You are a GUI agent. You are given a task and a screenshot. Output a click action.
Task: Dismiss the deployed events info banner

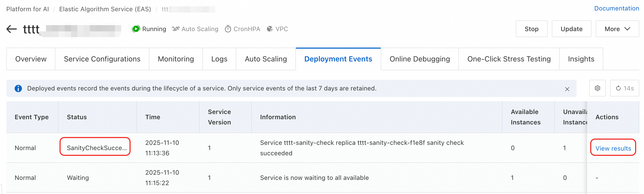(567, 89)
